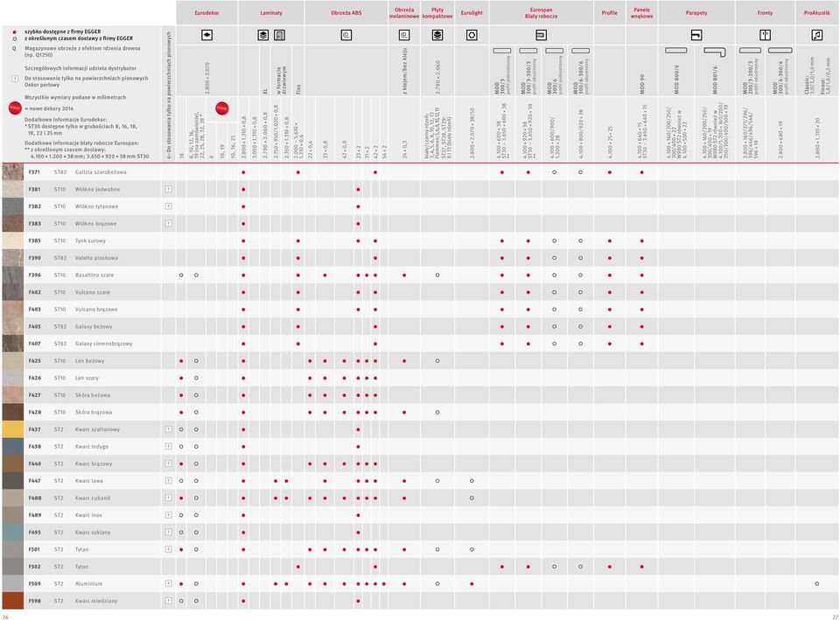The height and width of the screenshot is (620, 840).
Task: Click the F437 Kwarc szafranowy yellow swatch
Action: 13,429
